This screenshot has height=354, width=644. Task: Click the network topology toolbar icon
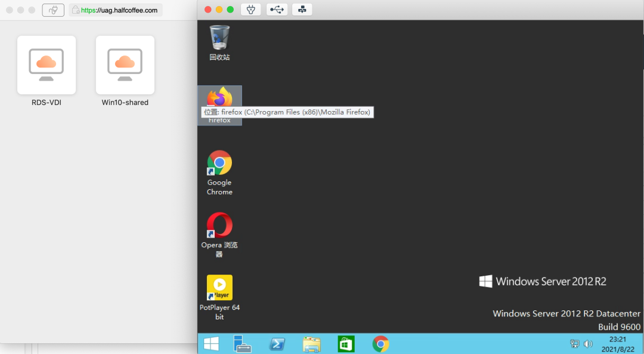[302, 10]
